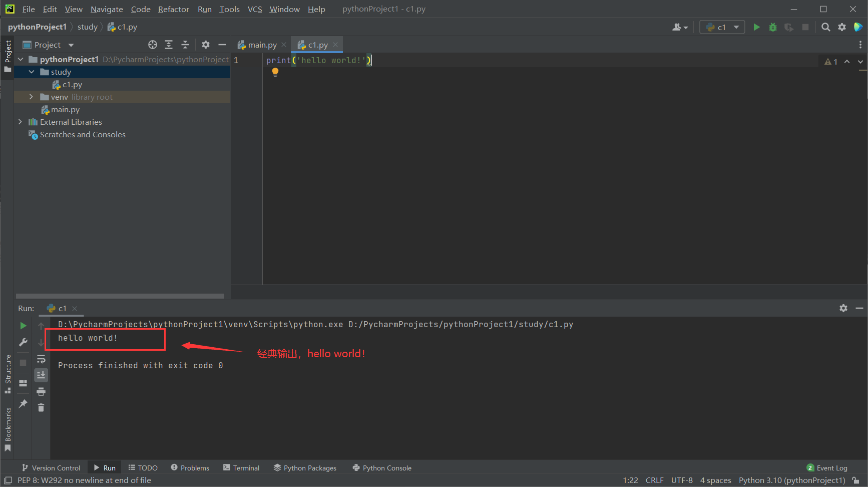Open user account dropdown icon
The width and height of the screenshot is (868, 487).
680,27
